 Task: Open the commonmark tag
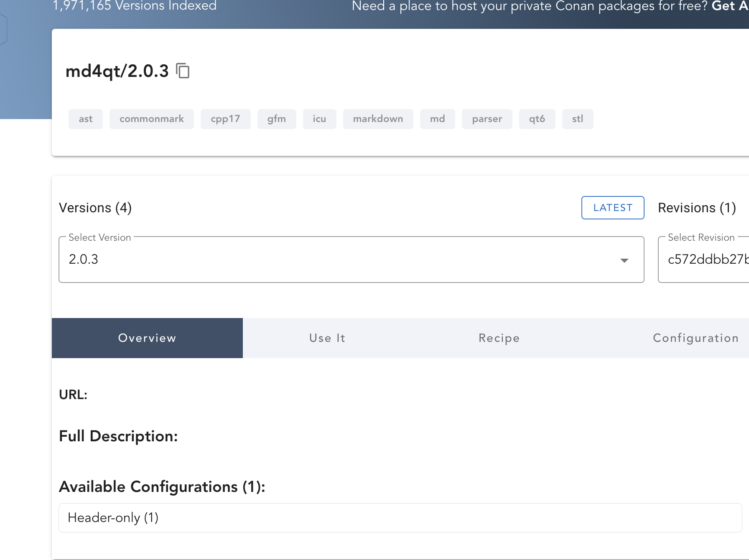coord(151,119)
